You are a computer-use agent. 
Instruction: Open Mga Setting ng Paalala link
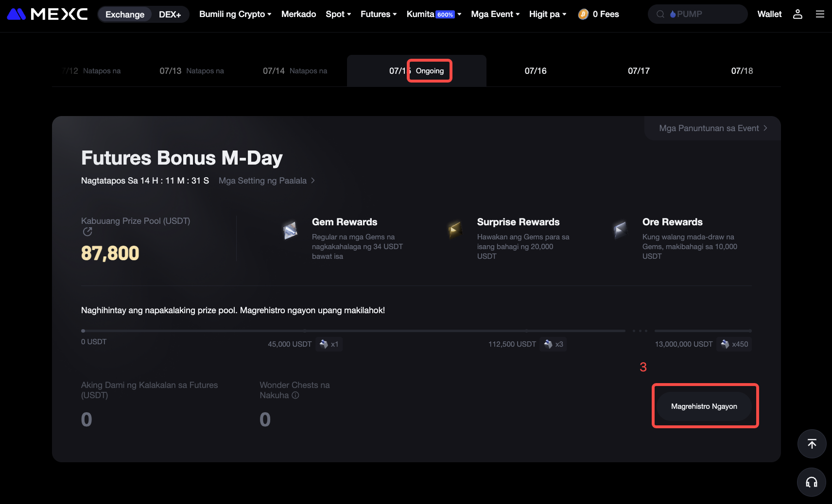[x=267, y=181]
